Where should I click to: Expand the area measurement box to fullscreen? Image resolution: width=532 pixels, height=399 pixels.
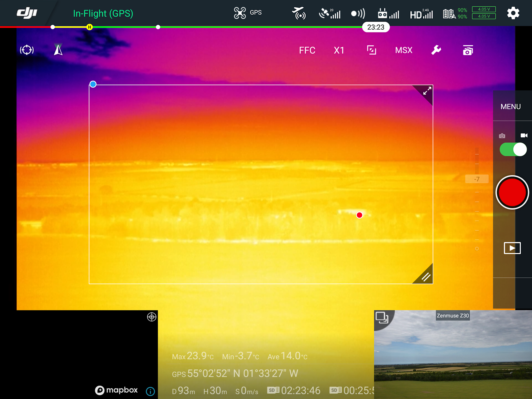click(427, 91)
